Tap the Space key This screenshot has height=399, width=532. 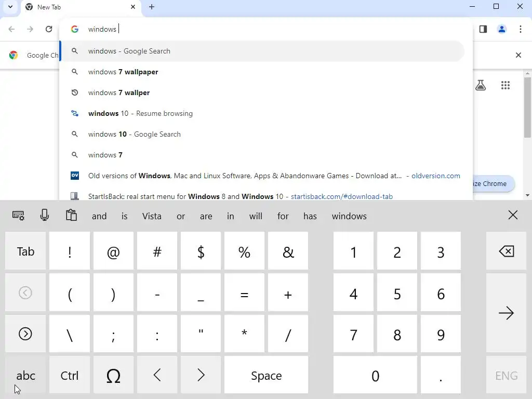click(x=267, y=375)
